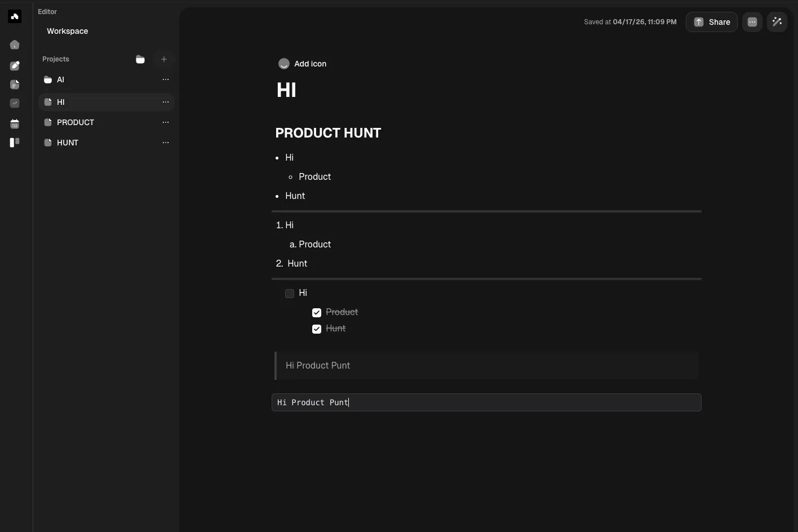Open the documents page icon in sidebar
Viewport: 798px width, 532px height.
pyautogui.click(x=15, y=85)
